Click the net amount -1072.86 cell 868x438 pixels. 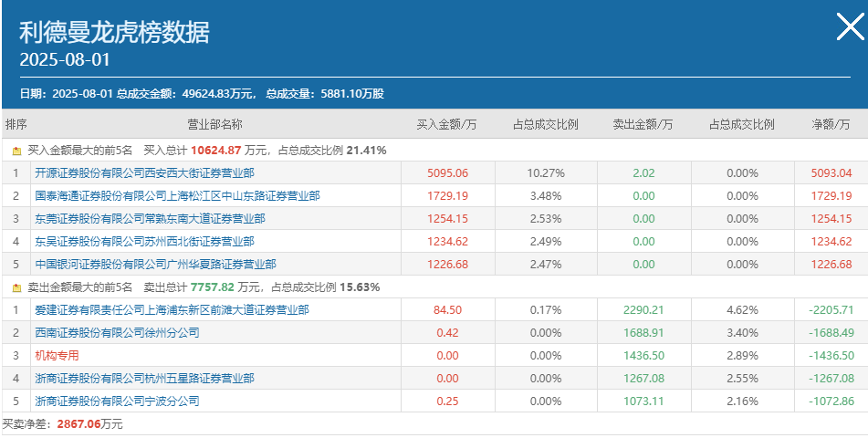pos(831,401)
